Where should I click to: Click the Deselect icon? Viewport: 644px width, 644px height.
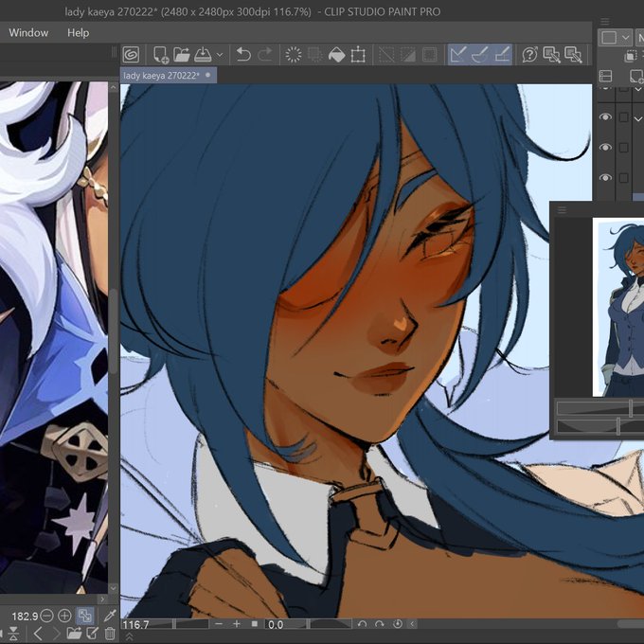pos(386,55)
